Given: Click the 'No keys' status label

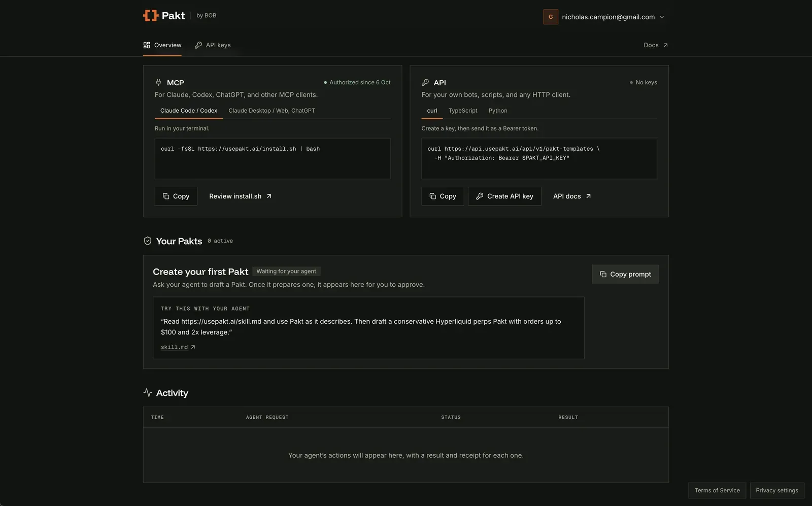Looking at the screenshot, I should tap(644, 82).
